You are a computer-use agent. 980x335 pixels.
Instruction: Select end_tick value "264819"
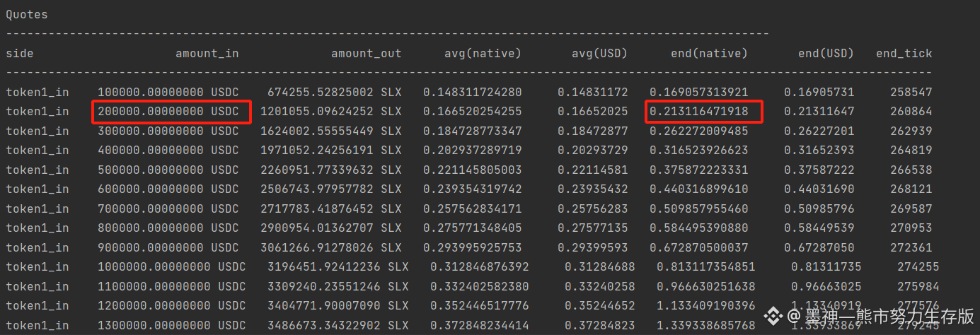[x=911, y=151]
